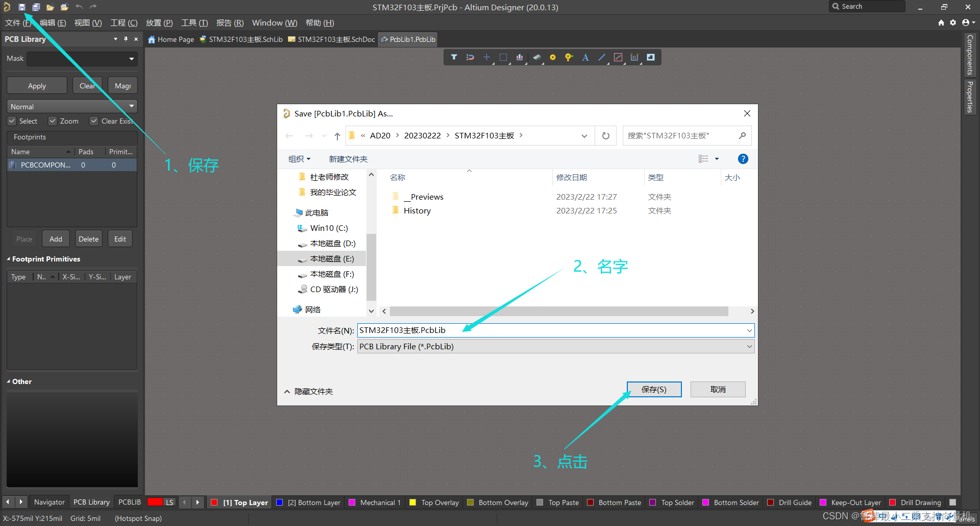Switch to the Navigator bottom tab
980x526 pixels.
coord(50,502)
